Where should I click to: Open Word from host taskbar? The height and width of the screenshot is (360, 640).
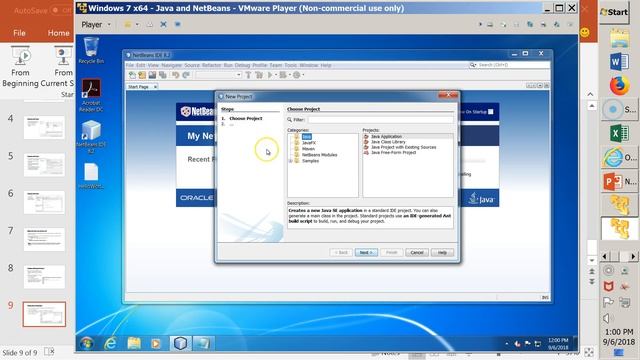click(619, 62)
